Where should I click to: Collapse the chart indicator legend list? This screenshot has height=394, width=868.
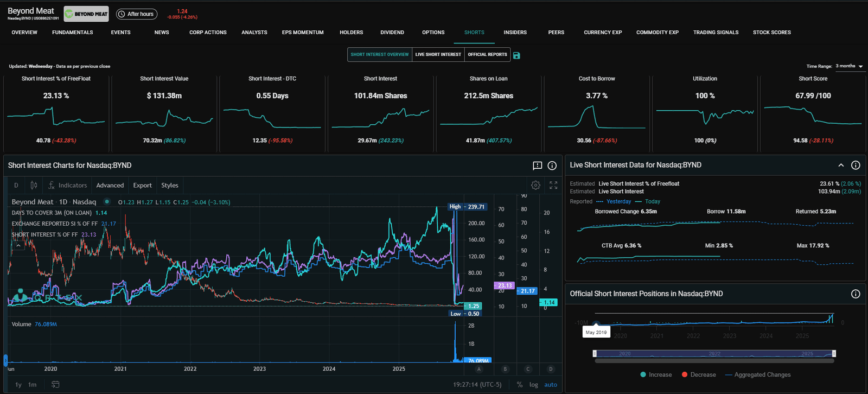coord(18,246)
